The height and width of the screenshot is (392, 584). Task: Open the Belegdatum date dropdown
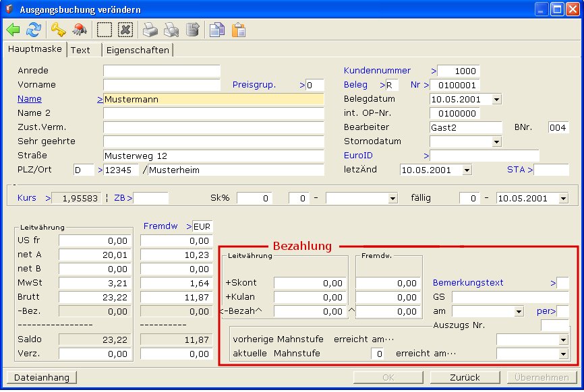point(496,100)
